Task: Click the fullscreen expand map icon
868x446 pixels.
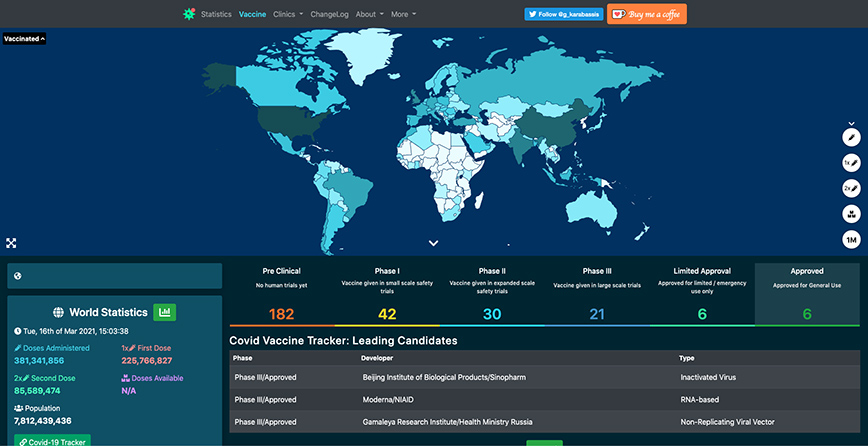Action: (12, 243)
